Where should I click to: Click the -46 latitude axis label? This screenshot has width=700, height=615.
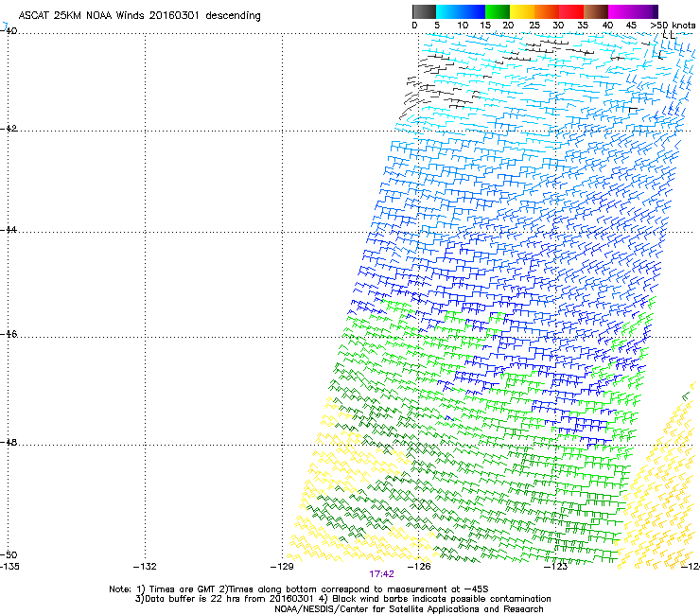[x=9, y=334]
